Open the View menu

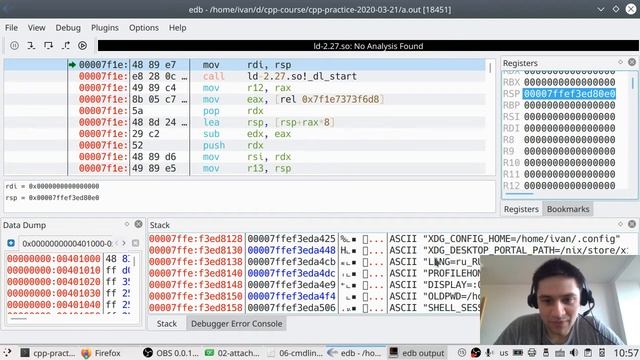[x=36, y=28]
